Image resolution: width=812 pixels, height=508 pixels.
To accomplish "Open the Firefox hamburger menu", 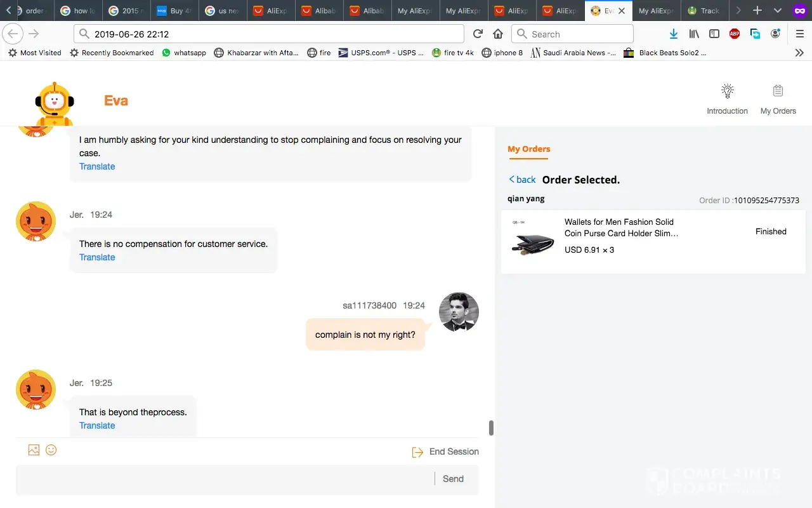I will 800,34.
